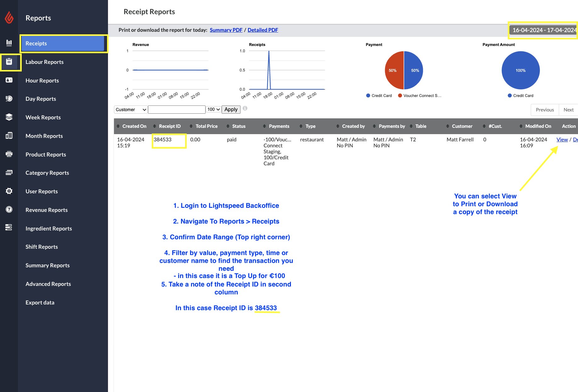The width and height of the screenshot is (578, 392).
Task: Open the printer sidebar icon
Action: 9,154
